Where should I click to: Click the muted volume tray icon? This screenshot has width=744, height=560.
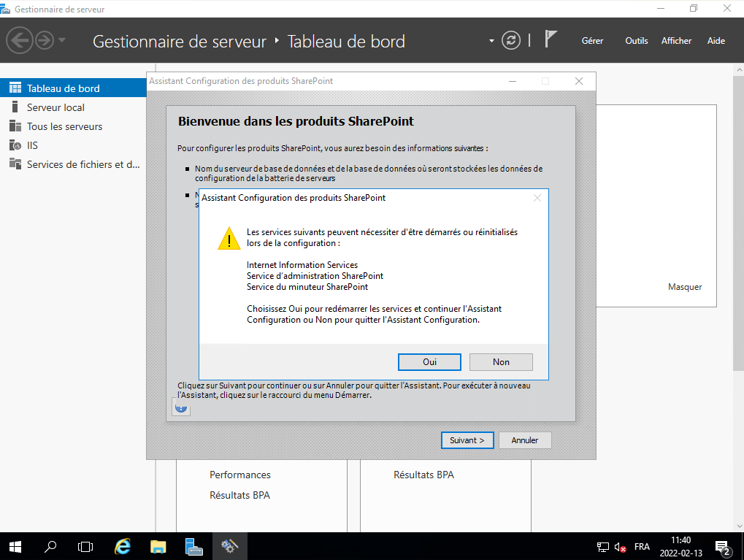click(x=620, y=547)
